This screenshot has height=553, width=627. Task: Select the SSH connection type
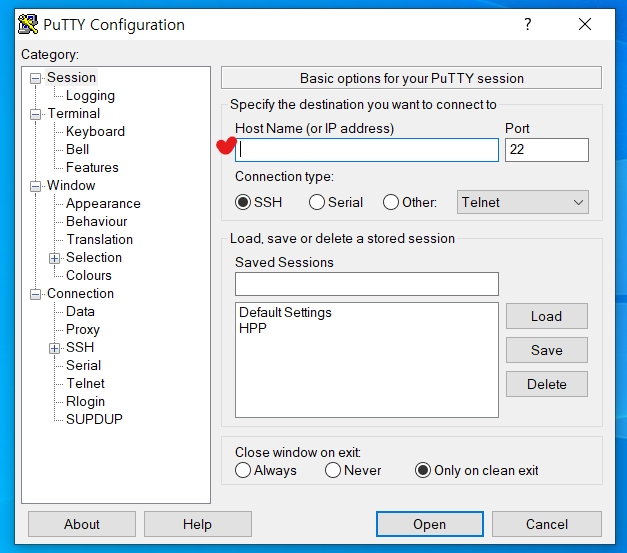243,202
